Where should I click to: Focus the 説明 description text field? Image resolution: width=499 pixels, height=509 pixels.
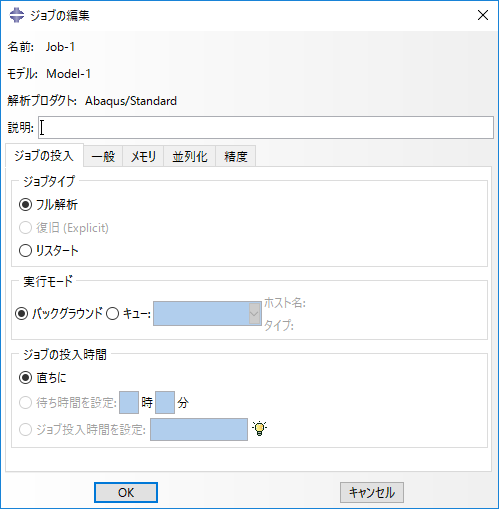266,127
